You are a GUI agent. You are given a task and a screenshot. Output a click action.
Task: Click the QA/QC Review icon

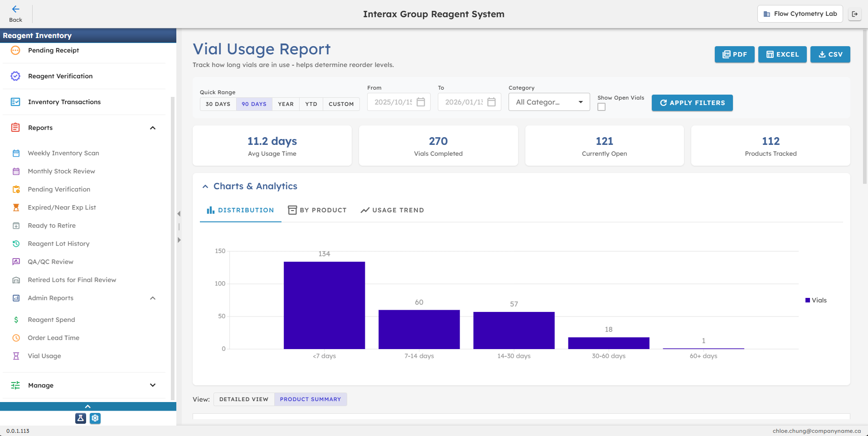click(x=15, y=262)
